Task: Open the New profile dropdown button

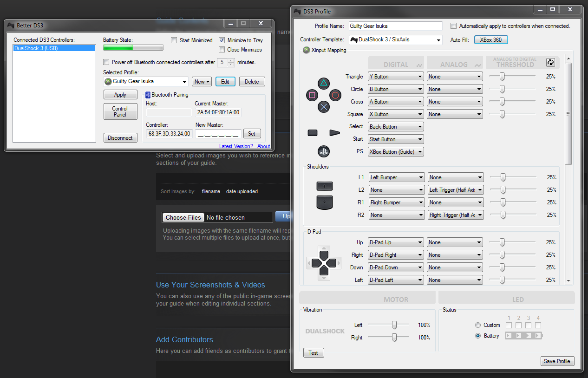Action: pyautogui.click(x=202, y=82)
